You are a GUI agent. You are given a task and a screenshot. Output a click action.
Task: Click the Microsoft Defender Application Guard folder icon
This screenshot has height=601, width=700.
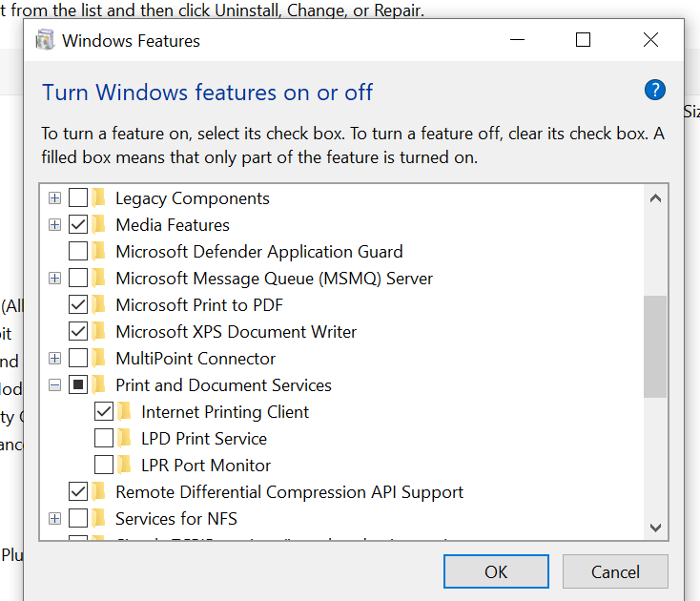(98, 252)
